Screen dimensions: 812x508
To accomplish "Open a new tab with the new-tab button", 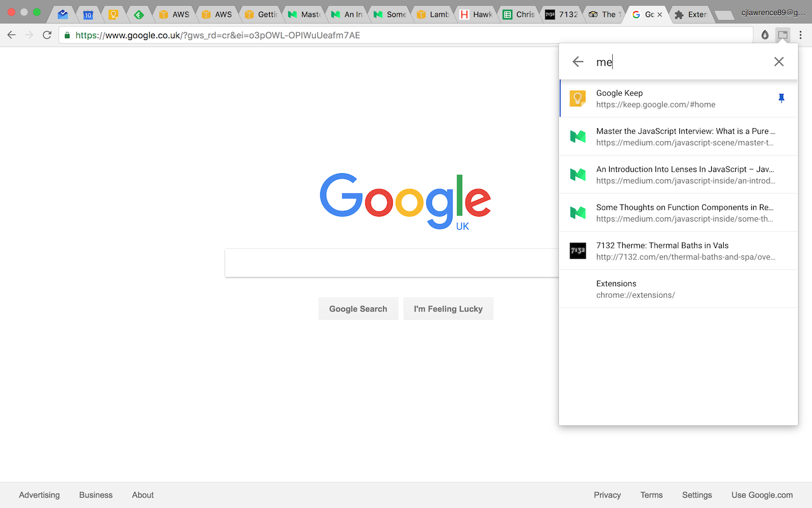I will 723,15.
